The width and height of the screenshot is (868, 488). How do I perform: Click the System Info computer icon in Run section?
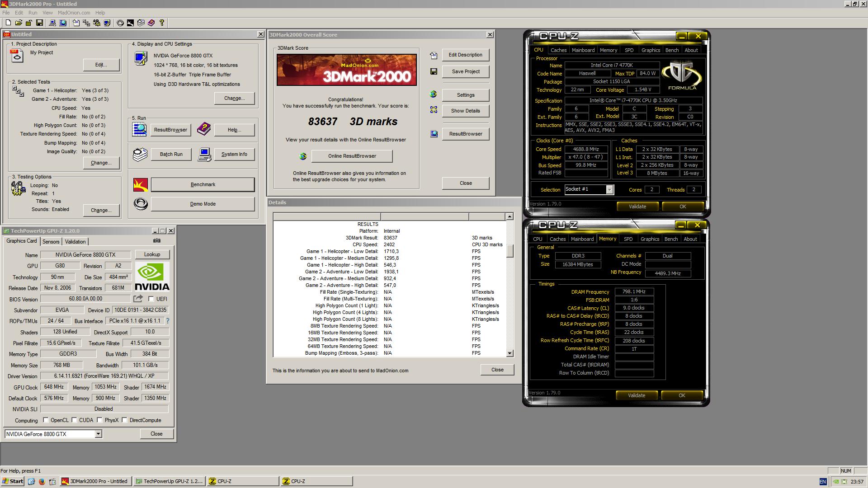[x=205, y=154]
